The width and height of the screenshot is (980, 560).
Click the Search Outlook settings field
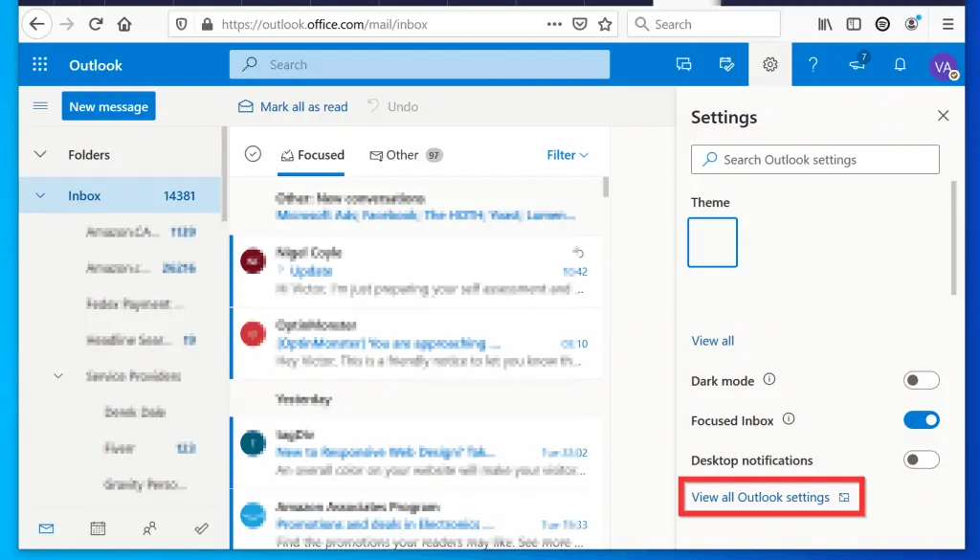[815, 160]
